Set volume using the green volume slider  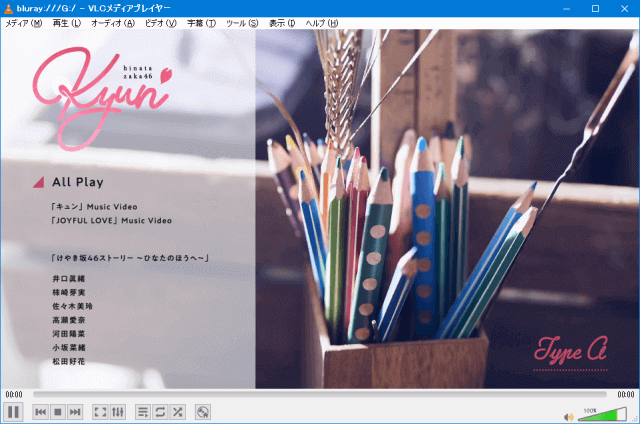pyautogui.click(x=602, y=414)
